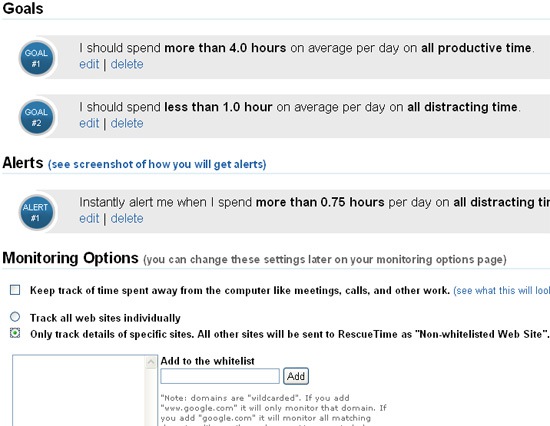Screen dimensions: 550x426
Task: Click the Alert #1 round badge icon
Action: 36,212
